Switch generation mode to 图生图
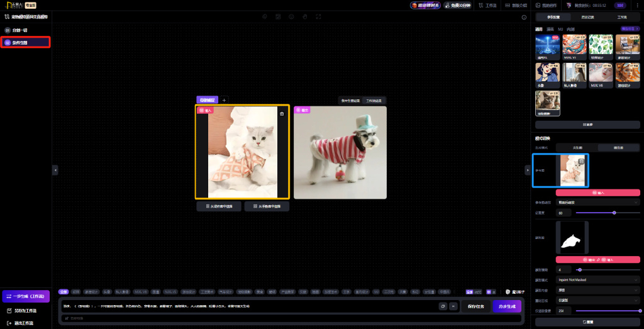644x329 pixels. coord(619,147)
